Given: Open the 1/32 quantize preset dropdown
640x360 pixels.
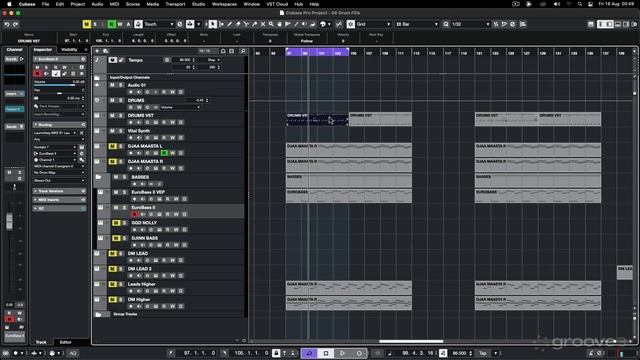Looking at the screenshot, I should click(470, 24).
